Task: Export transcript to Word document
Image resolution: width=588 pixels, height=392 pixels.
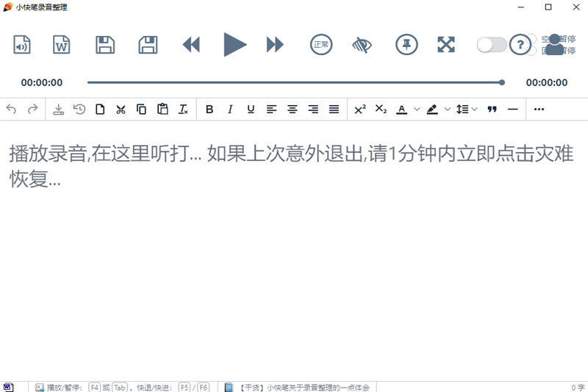Action: (61, 45)
